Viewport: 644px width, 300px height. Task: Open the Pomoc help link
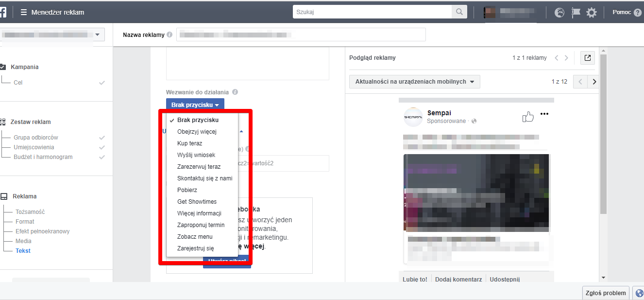(627, 13)
